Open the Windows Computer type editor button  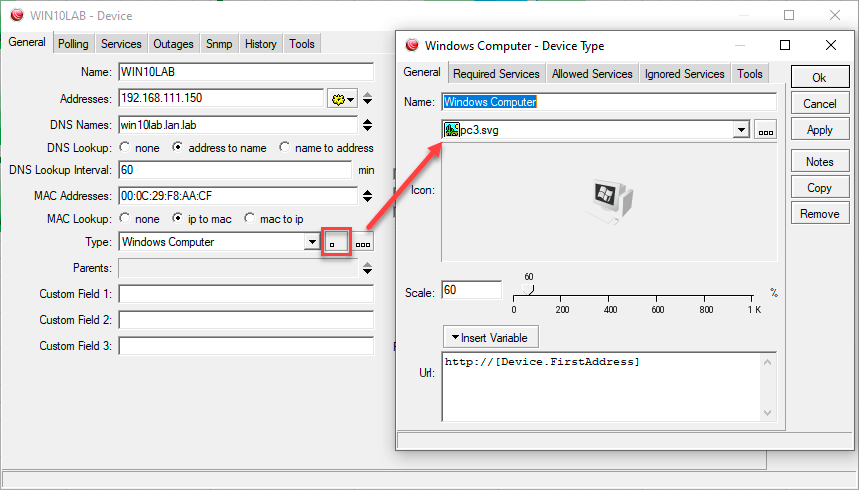[336, 242]
